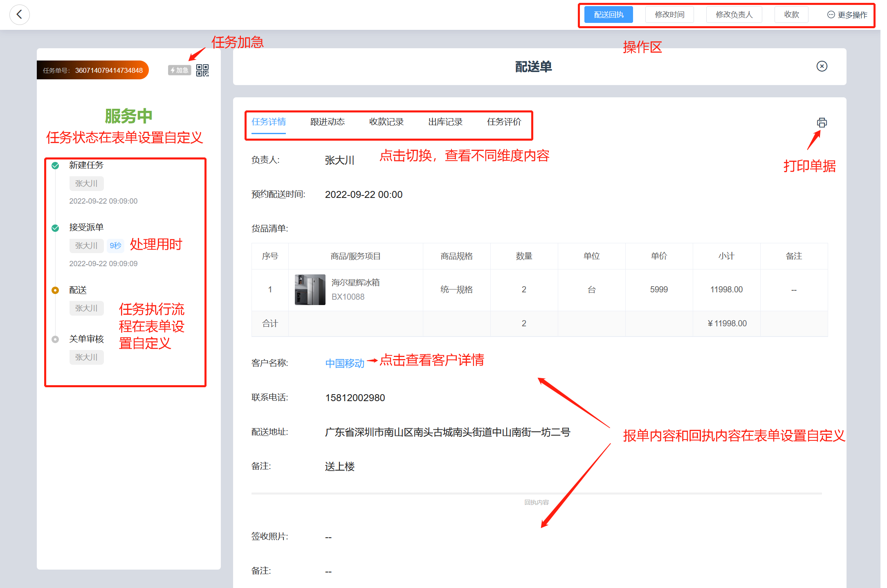
Task: Click the back arrow button
Action: [x=19, y=15]
